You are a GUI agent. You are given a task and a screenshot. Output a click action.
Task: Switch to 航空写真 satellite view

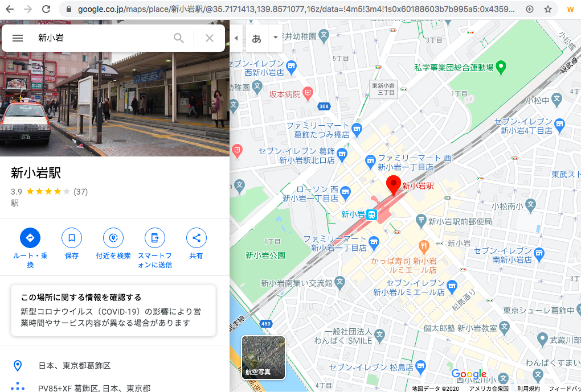(263, 357)
